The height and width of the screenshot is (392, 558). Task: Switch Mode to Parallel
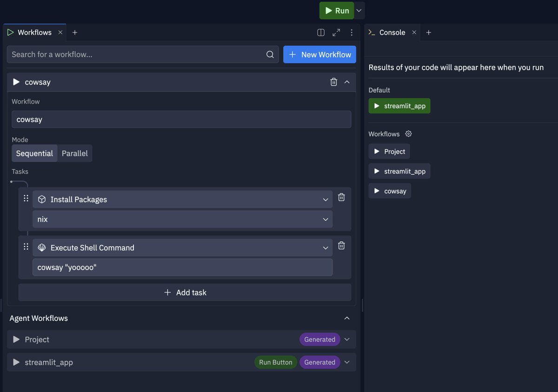[74, 153]
